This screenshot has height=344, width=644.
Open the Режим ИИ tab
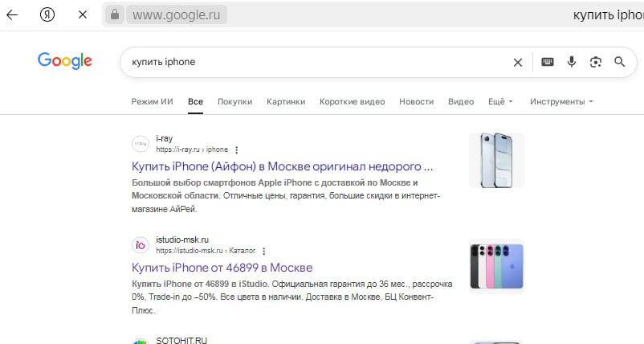pyautogui.click(x=153, y=102)
